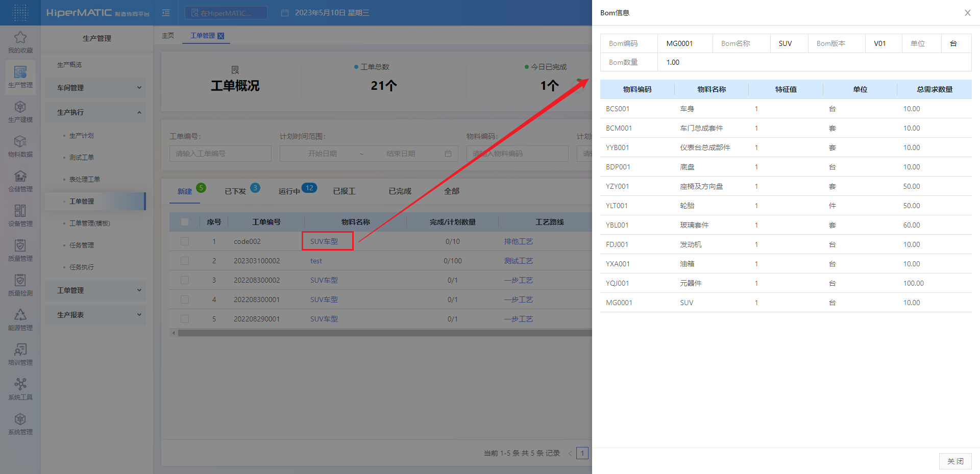This screenshot has width=980, height=474.
Task: Toggle the menu collapse hamburger icon
Action: coord(166,13)
